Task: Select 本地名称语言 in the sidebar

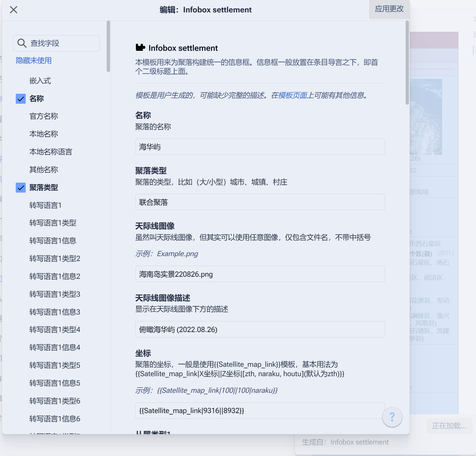Action: pyautogui.click(x=51, y=152)
